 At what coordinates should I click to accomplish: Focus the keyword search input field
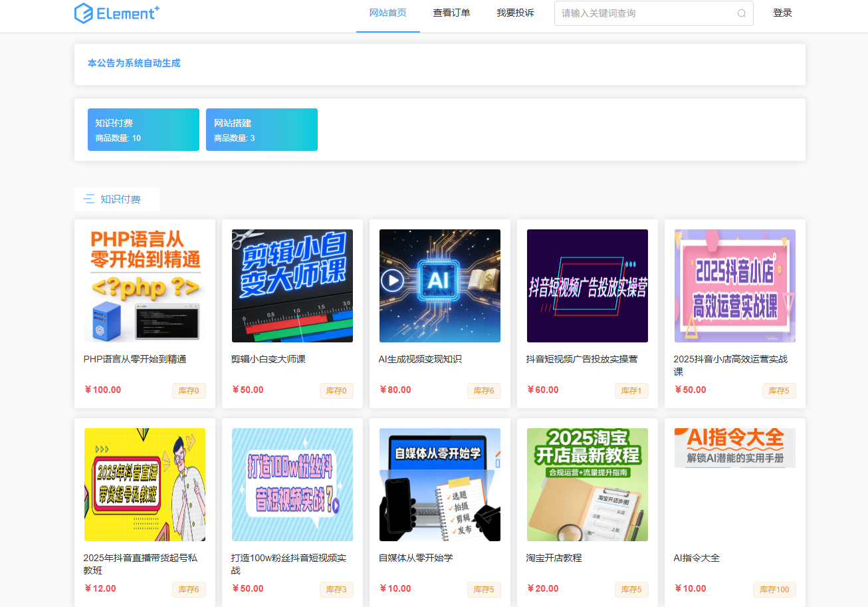[x=645, y=13]
